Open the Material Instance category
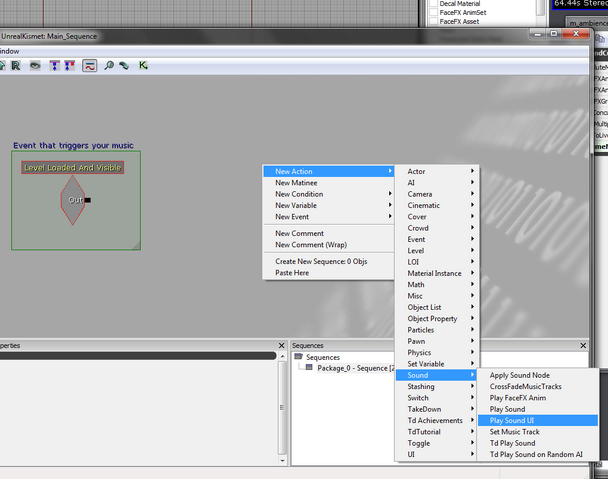 pos(437,273)
